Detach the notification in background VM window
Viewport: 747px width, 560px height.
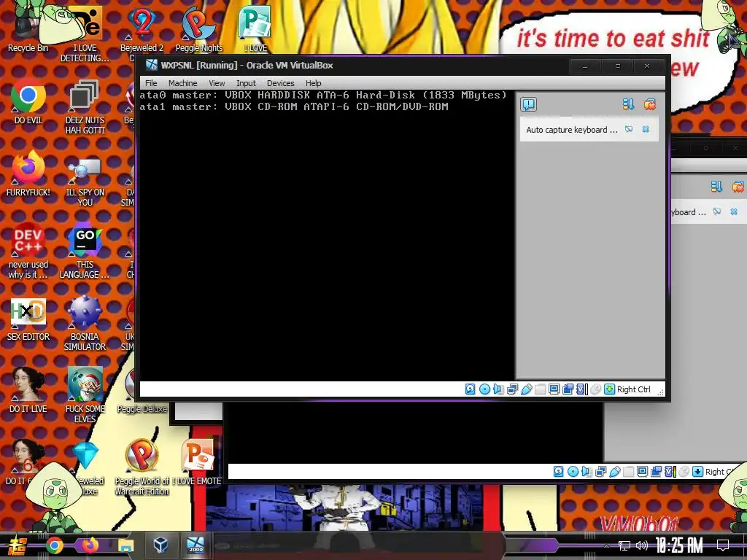pos(717,211)
